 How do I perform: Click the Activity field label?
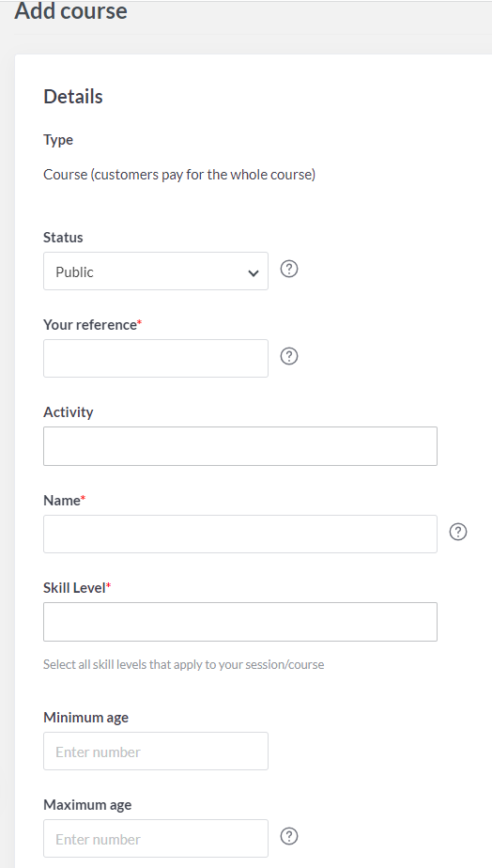pyautogui.click(x=68, y=412)
